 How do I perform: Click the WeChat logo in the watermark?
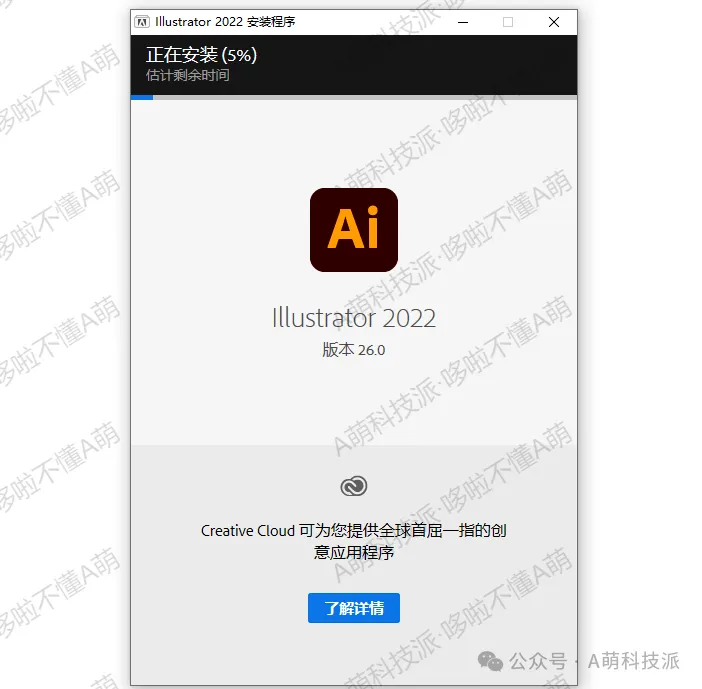pos(490,661)
